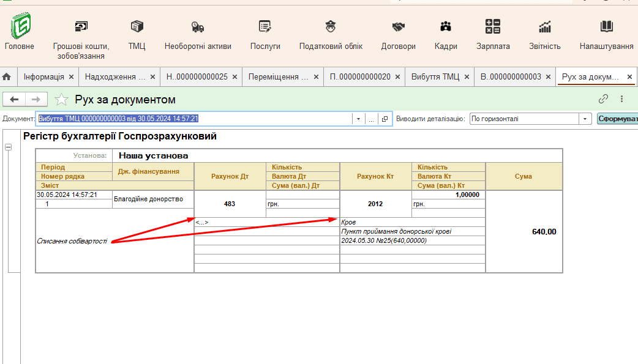Switch to the Вибуття ТМЦ tab
Screen dimensions: 638x364
(x=435, y=77)
